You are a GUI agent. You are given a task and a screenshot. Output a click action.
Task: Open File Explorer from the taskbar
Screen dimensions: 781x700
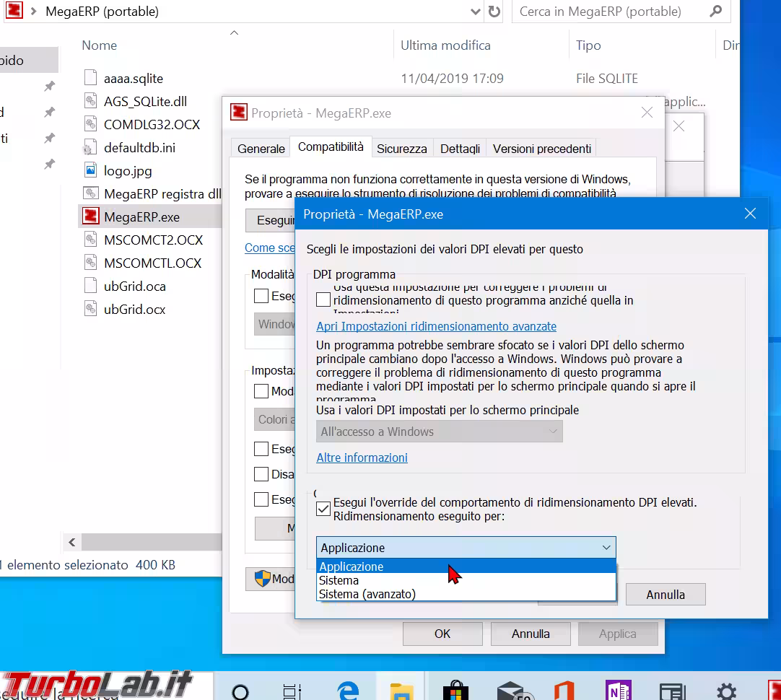401,691
